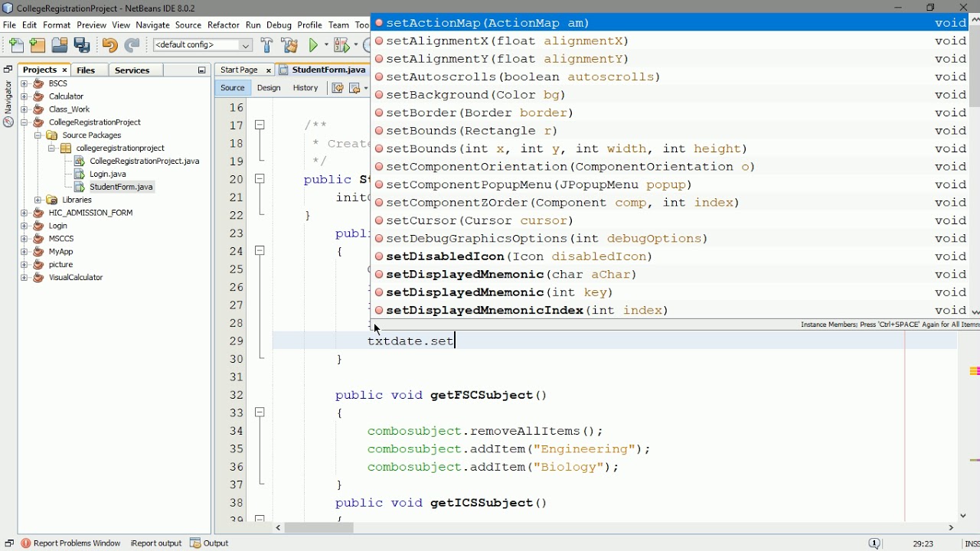Screen dimensions: 980x551
Task: Click the Open Project toolbar icon
Action: 60,45
